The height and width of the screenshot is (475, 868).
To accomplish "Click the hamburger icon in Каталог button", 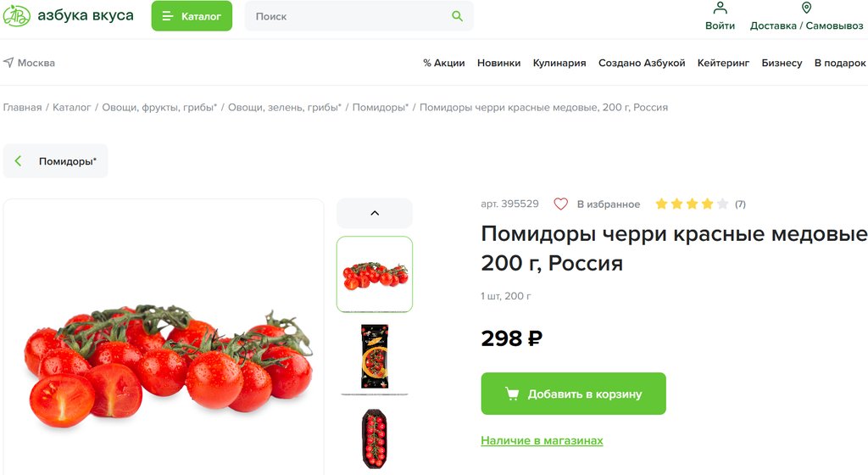I will coord(167,16).
